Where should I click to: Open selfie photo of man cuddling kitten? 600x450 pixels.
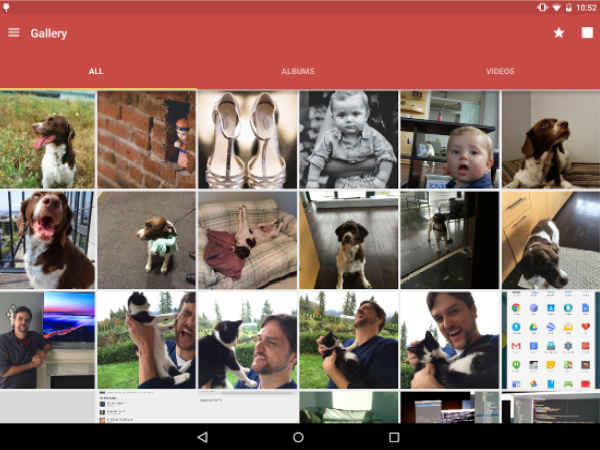(x=450, y=340)
